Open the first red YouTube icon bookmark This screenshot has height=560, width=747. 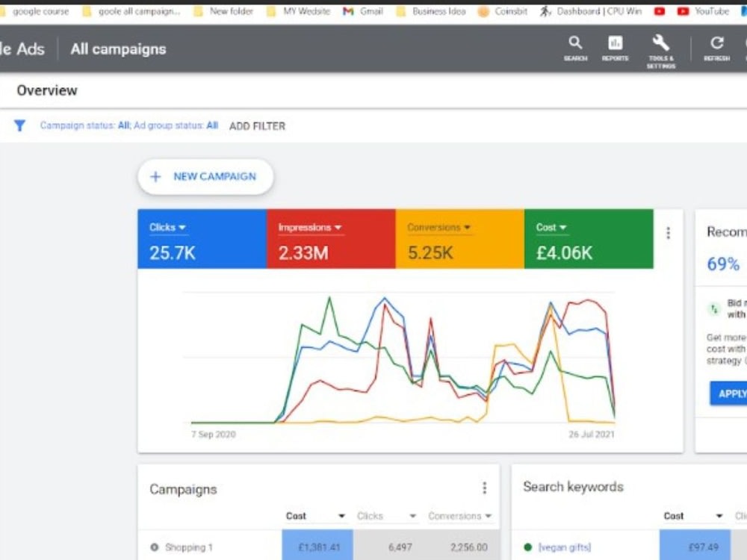click(660, 11)
